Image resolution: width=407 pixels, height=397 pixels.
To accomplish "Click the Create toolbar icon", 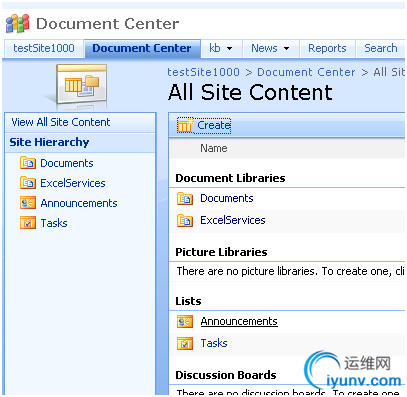I will [x=185, y=125].
